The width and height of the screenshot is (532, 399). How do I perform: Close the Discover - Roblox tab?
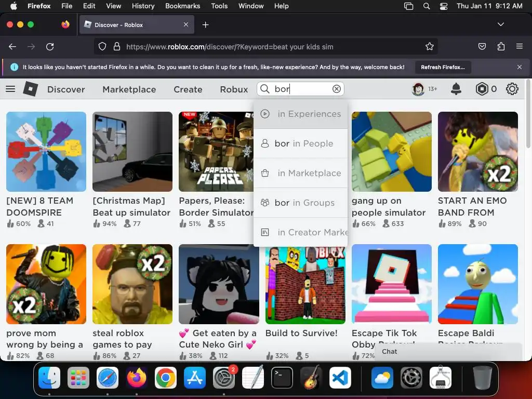click(x=186, y=24)
